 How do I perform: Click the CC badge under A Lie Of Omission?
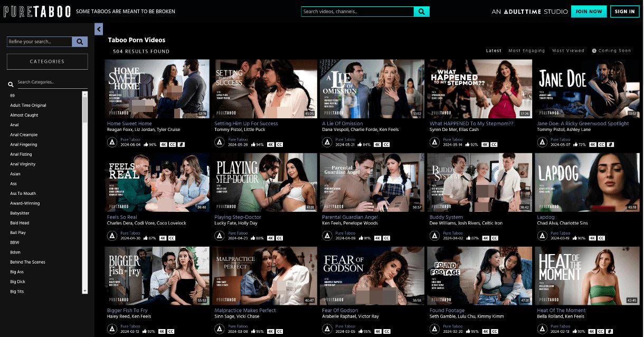click(386, 144)
